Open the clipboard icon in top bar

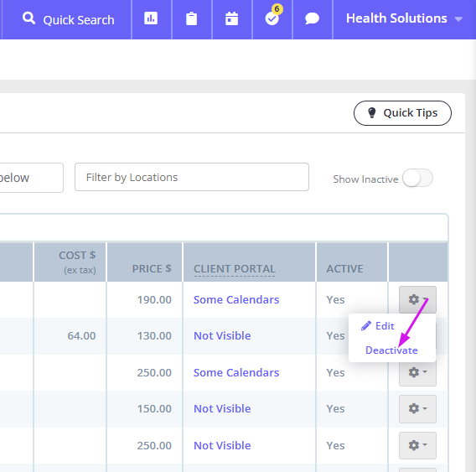pos(191,18)
